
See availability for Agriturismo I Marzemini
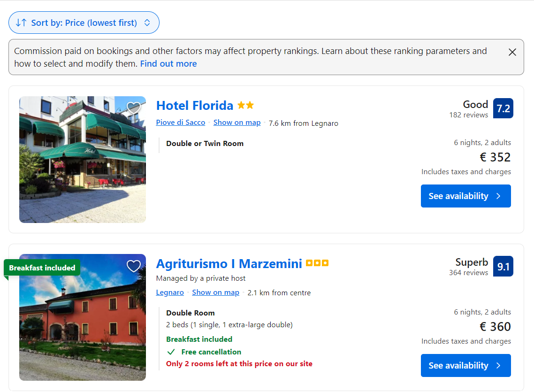(465, 365)
